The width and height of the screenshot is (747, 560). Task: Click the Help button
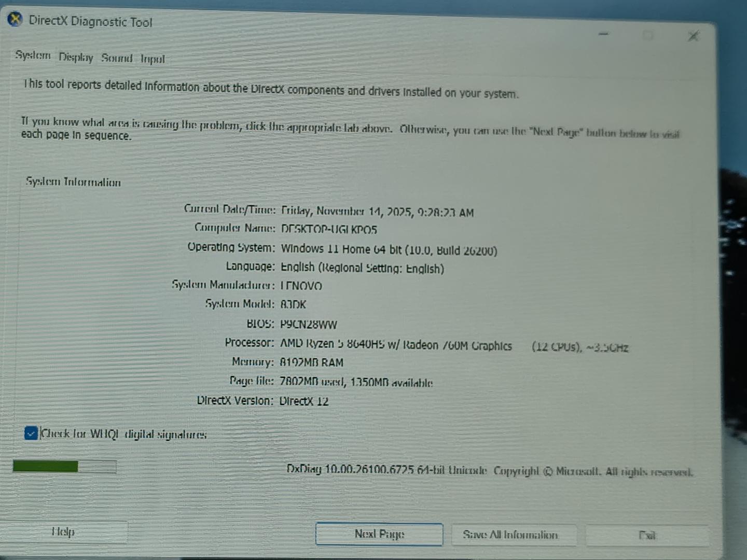(x=63, y=531)
